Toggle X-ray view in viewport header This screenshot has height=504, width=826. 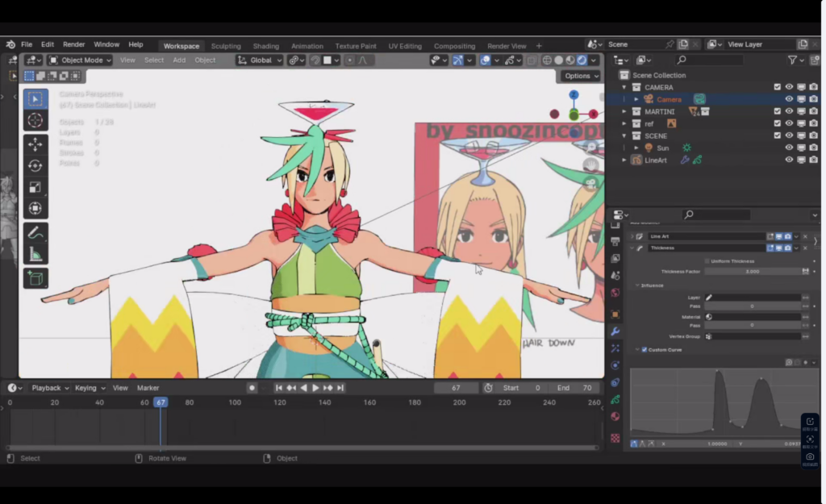(532, 60)
